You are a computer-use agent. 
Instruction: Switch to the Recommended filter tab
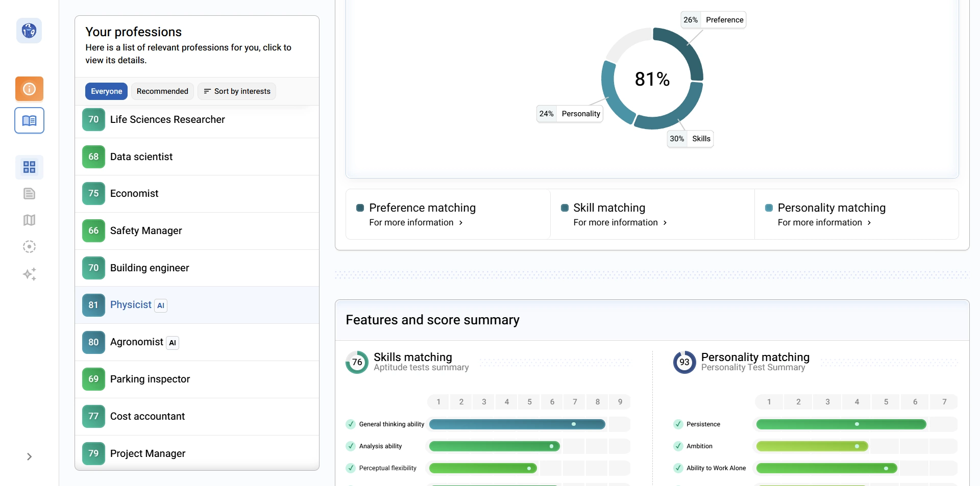tap(162, 91)
